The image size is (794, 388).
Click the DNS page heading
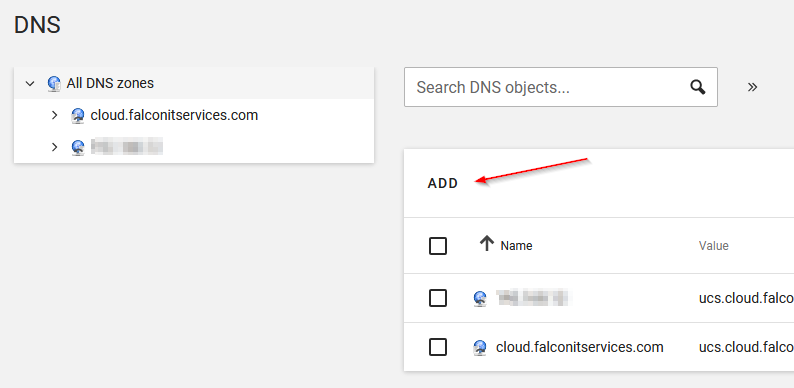pos(37,25)
